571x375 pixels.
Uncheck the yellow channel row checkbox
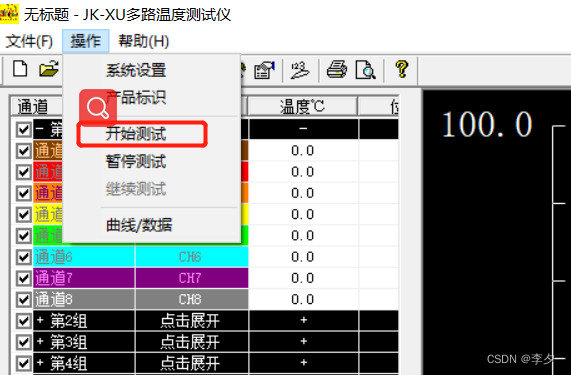click(24, 214)
